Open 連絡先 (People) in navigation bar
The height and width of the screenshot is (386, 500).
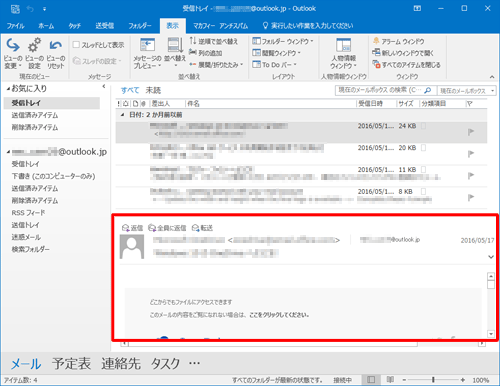coord(121,363)
